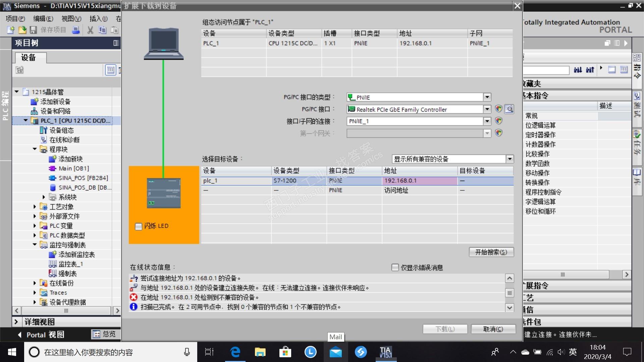Expand the 工艺对象 tree node
Image resolution: width=644 pixels, height=362 pixels.
click(35, 207)
